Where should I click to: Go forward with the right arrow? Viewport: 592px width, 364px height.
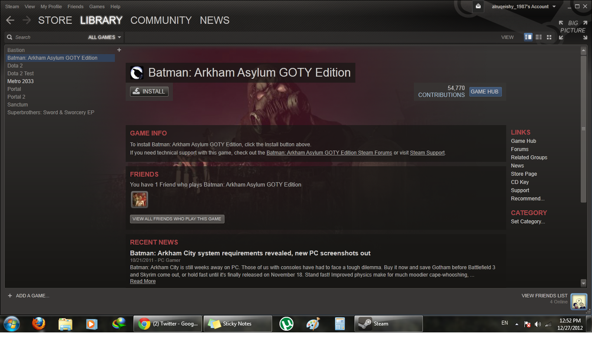(x=26, y=20)
